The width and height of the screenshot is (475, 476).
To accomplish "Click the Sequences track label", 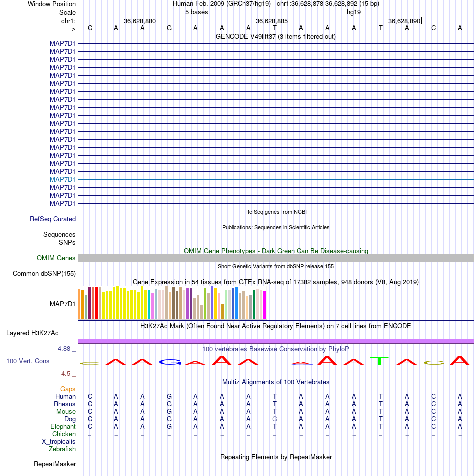I will [59, 234].
